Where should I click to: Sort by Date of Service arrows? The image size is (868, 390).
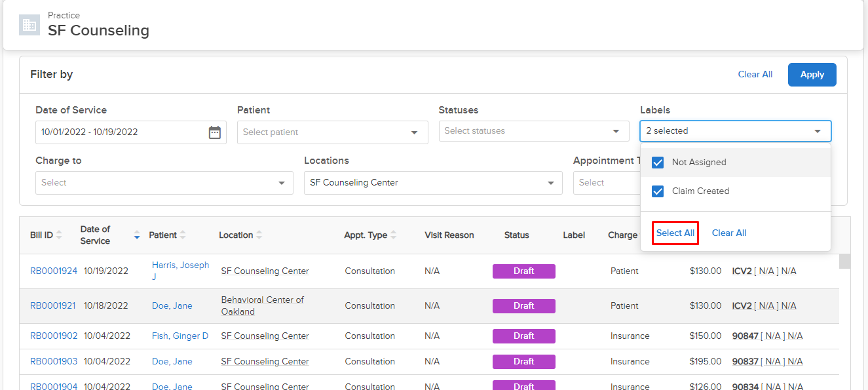137,235
